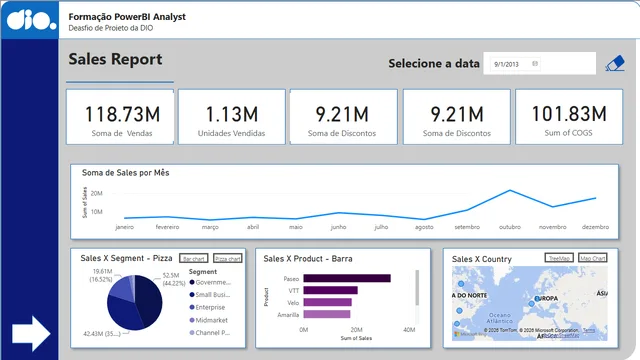Click the Sales X Product - Barra title
640x360 pixels.
(x=308, y=259)
